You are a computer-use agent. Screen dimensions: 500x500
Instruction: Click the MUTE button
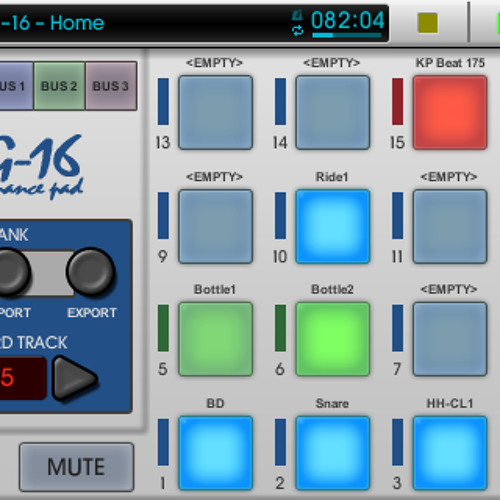pyautogui.click(x=77, y=467)
